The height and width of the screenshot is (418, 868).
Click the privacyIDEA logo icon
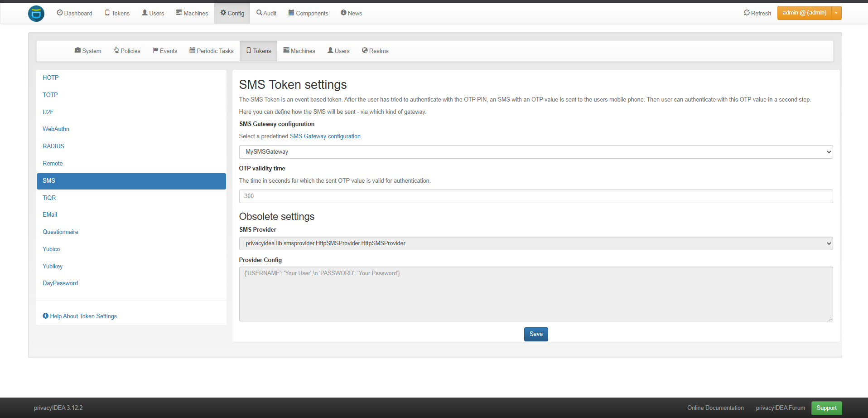36,14
